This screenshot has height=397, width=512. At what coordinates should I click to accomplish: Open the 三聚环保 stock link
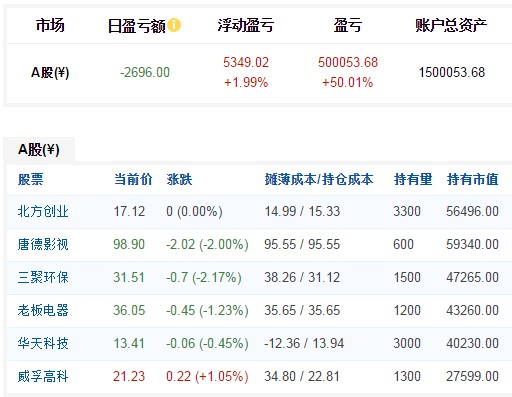pos(43,277)
